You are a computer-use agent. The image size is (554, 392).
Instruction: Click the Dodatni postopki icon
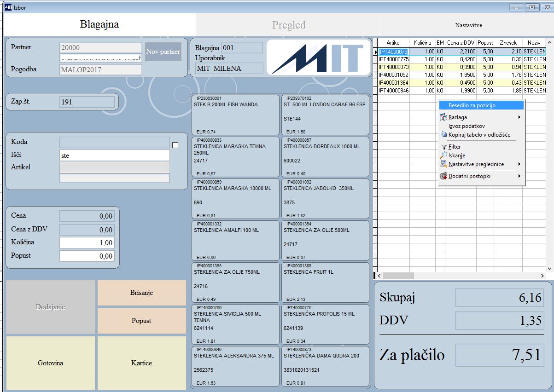(x=443, y=176)
